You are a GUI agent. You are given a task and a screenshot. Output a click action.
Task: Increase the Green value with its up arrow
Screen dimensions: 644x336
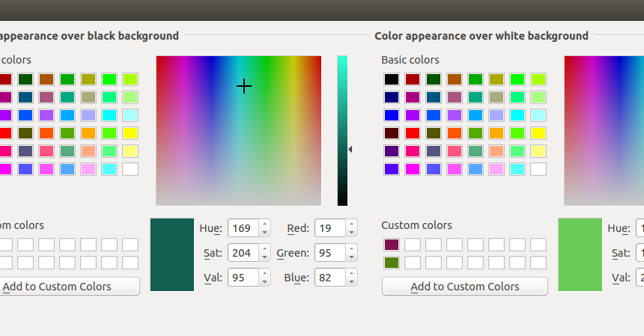click(x=351, y=248)
